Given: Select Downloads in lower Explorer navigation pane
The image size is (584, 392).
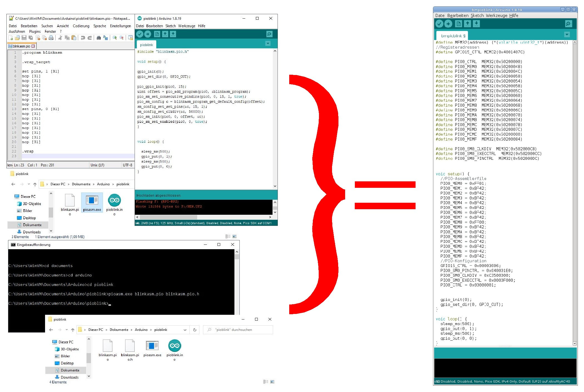Looking at the screenshot, I should (x=70, y=377).
